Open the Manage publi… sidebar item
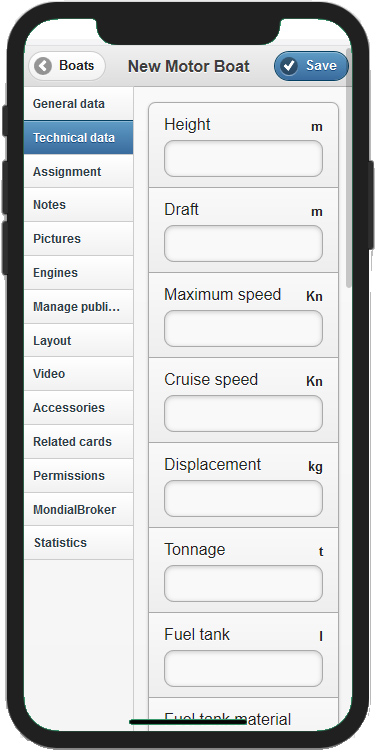 (x=79, y=307)
